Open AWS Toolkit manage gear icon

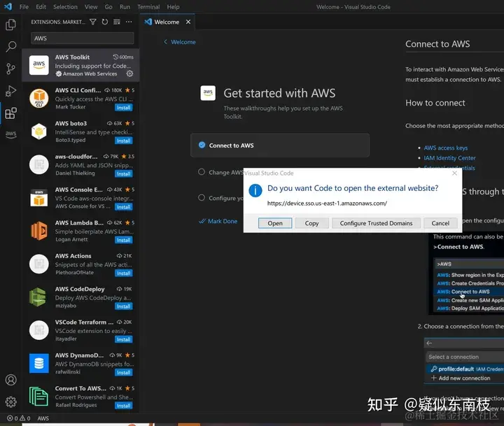pyautogui.click(x=129, y=73)
